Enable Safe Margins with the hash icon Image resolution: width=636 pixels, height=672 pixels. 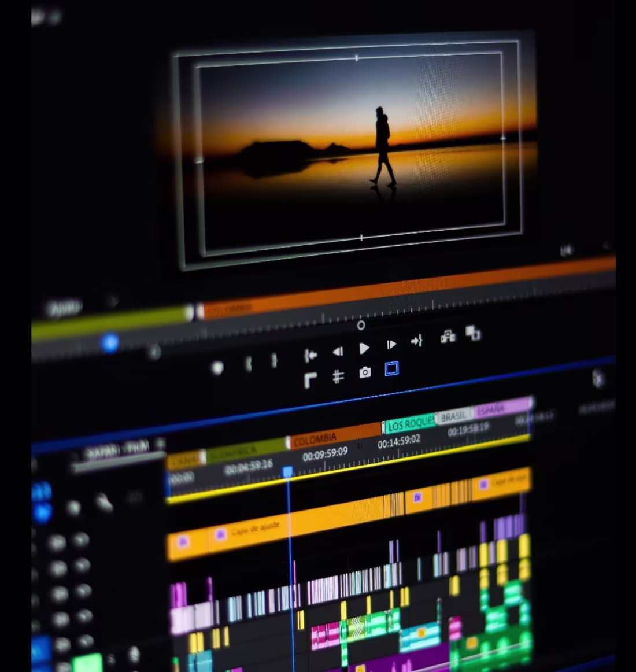click(x=338, y=375)
